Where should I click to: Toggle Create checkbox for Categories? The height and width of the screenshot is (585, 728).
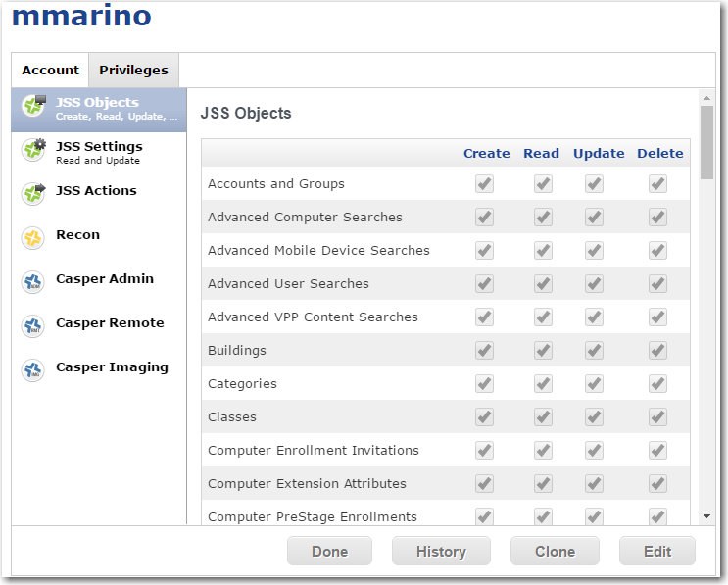pos(484,384)
